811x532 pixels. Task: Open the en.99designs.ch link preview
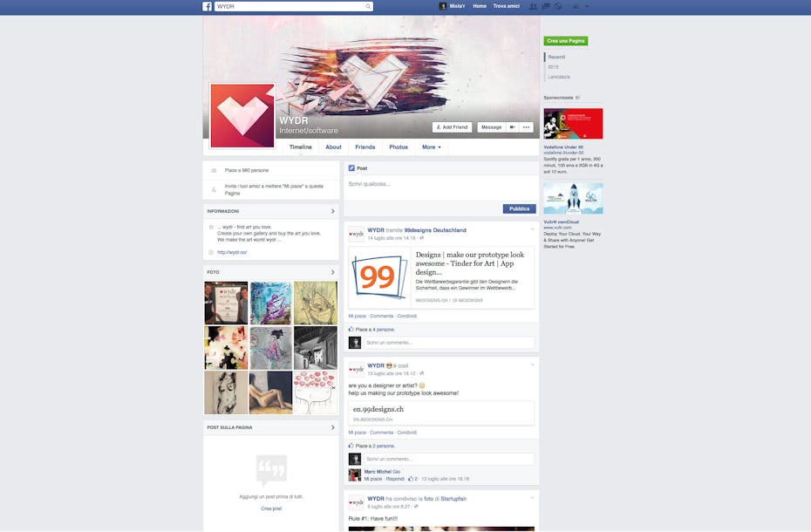[x=441, y=413]
